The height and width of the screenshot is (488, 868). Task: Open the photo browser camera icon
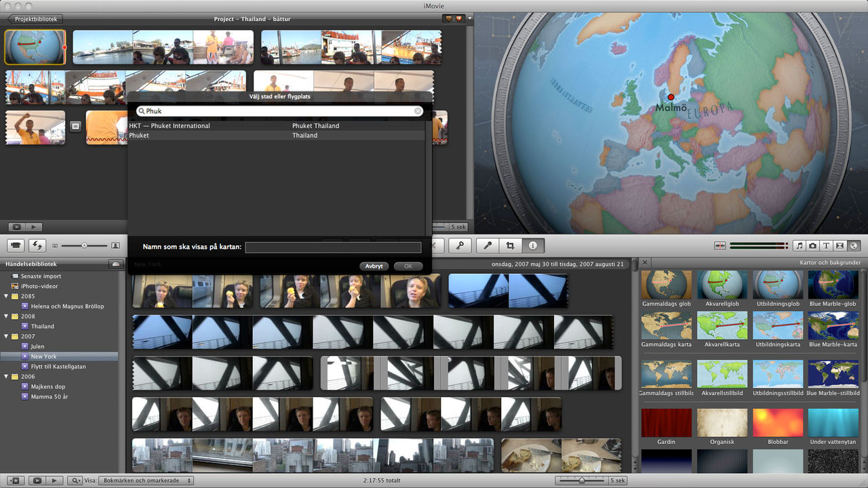[813, 245]
